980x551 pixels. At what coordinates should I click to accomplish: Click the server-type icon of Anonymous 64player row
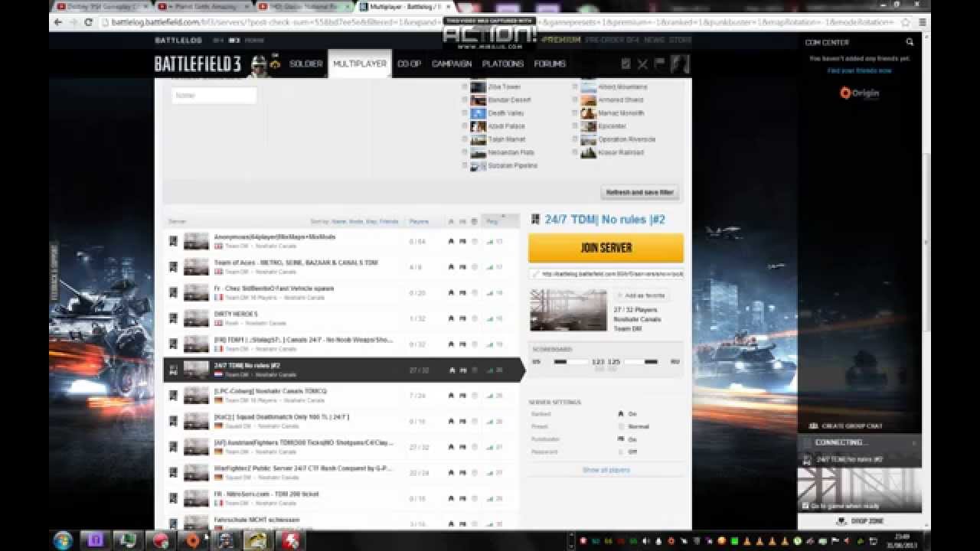pos(173,241)
